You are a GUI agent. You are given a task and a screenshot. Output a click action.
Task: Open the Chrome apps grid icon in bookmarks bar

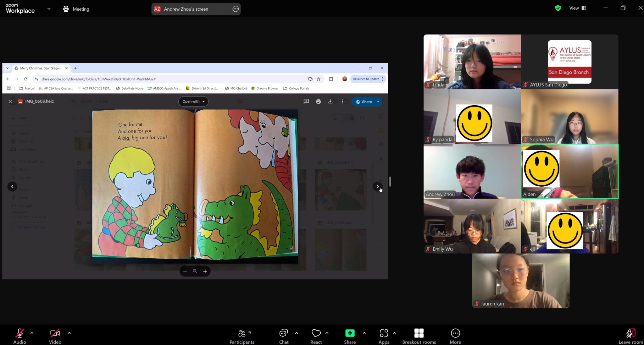coord(8,88)
